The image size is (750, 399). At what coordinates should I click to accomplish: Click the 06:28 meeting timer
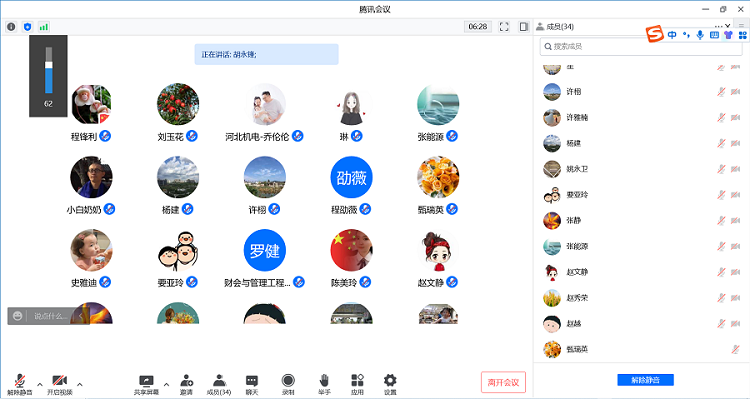(478, 27)
